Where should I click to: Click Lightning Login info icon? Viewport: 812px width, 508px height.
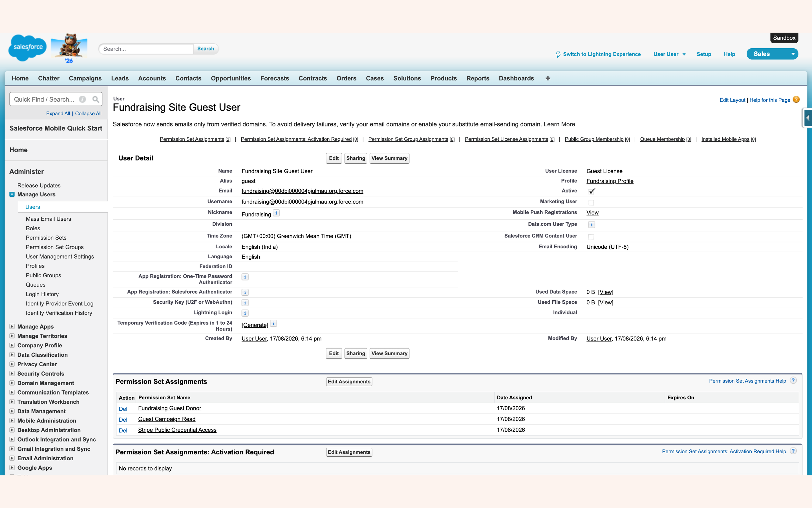click(245, 313)
